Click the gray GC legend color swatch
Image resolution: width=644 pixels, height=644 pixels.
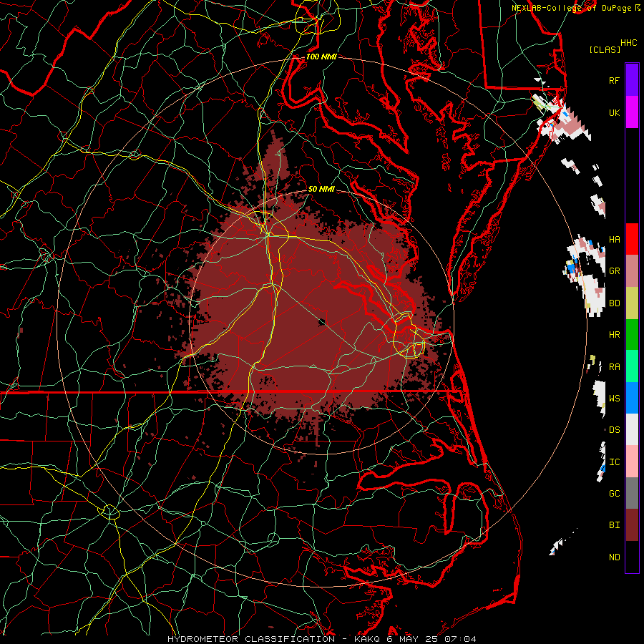coord(632,493)
